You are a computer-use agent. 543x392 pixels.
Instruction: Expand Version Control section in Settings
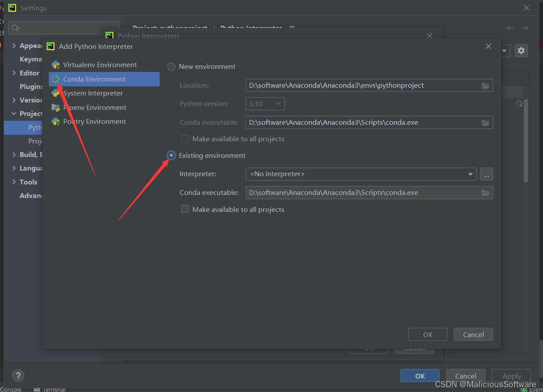(14, 100)
